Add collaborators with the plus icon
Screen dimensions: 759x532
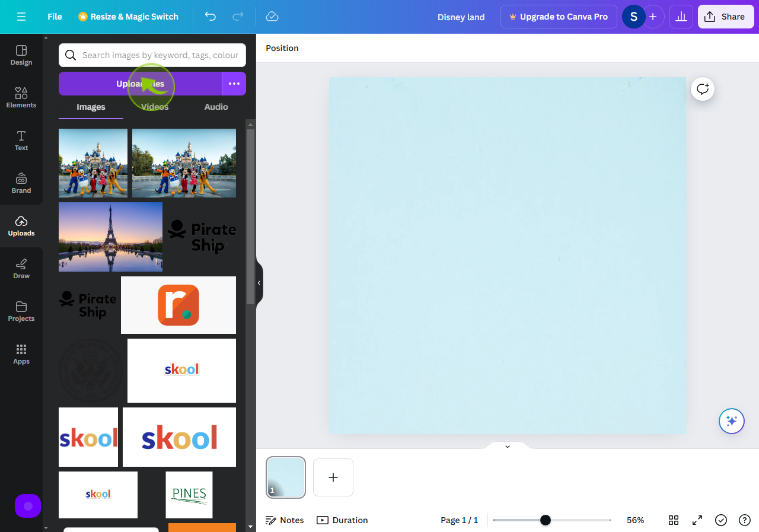653,17
